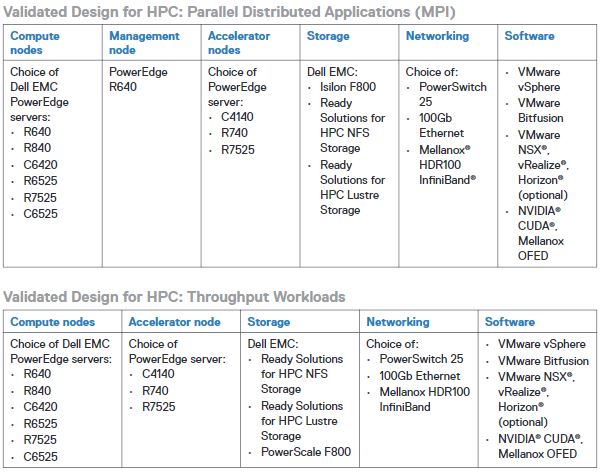Click HPC NFS Storage entry in MPI table
The height and width of the screenshot is (473, 609).
point(352,125)
